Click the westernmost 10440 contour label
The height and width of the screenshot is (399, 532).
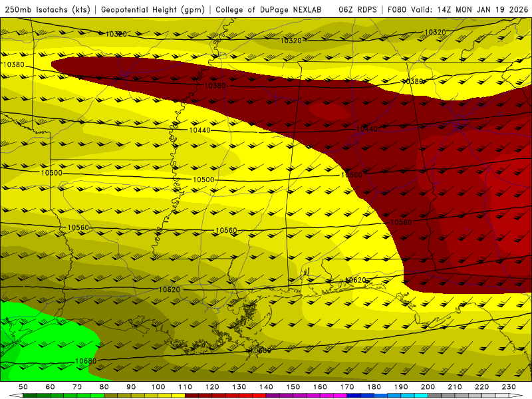pos(199,130)
